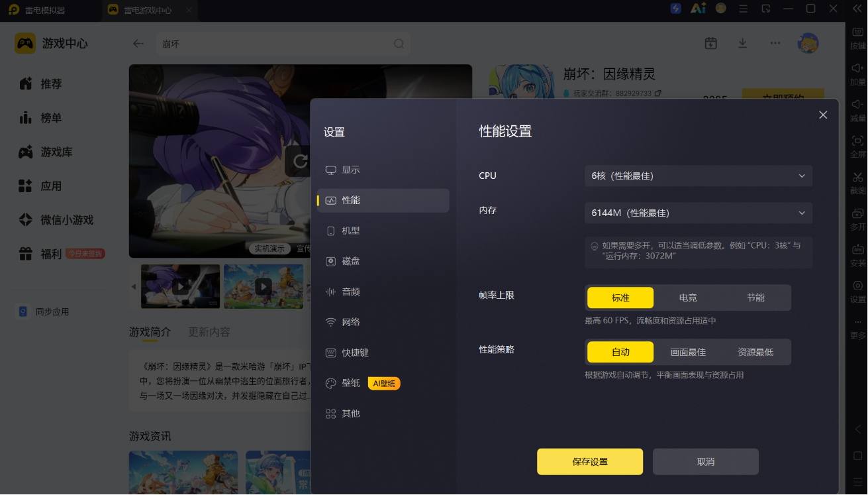Expand the CPU 6核 dropdown
868x495 pixels.
(x=699, y=176)
